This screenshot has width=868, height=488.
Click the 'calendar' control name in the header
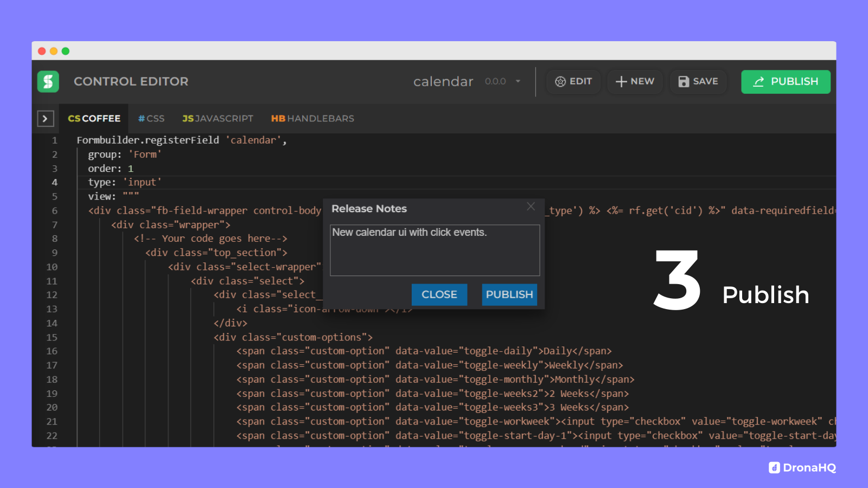click(x=443, y=81)
